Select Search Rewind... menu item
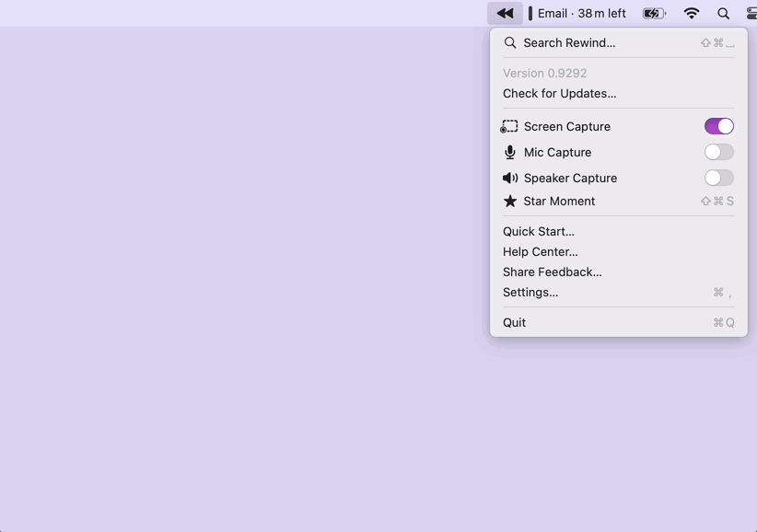 pyautogui.click(x=569, y=43)
